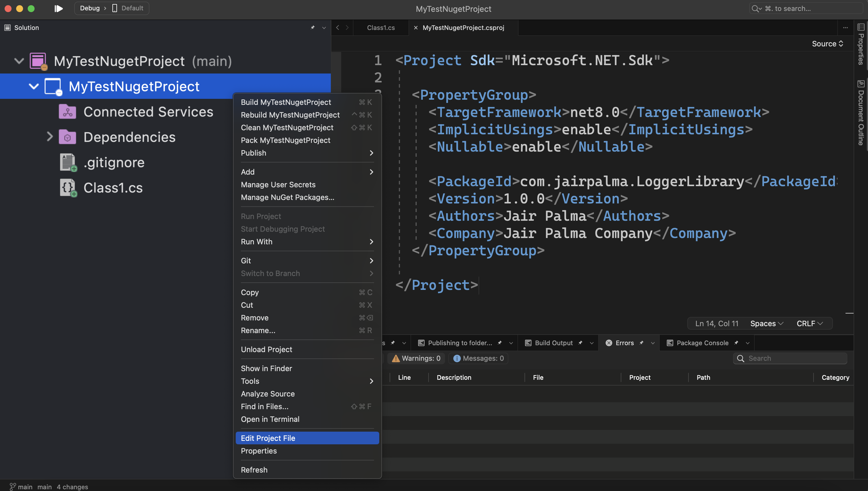Image resolution: width=868 pixels, height=491 pixels.
Task: Expand the Dependencies folder
Action: pos(50,137)
